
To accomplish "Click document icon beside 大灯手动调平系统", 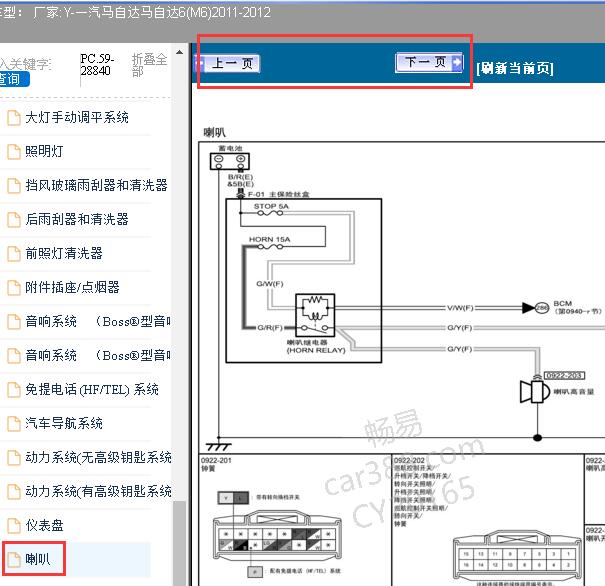I will (x=14, y=118).
